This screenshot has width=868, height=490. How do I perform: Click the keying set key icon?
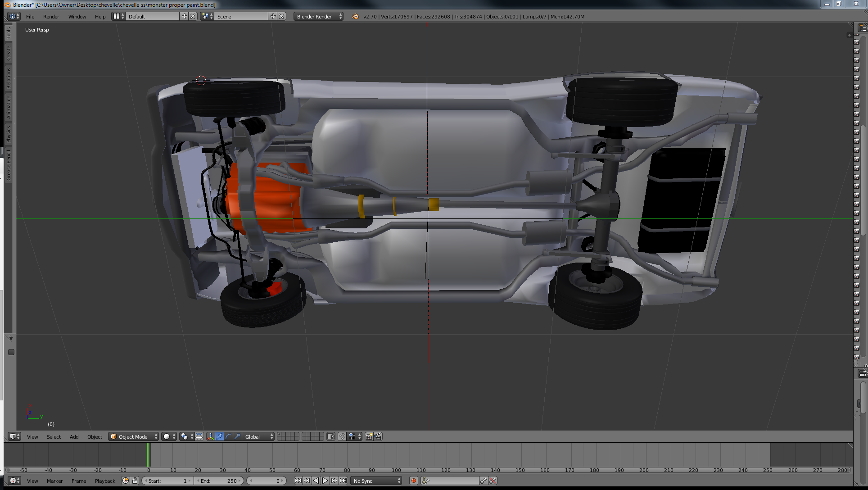pos(426,481)
